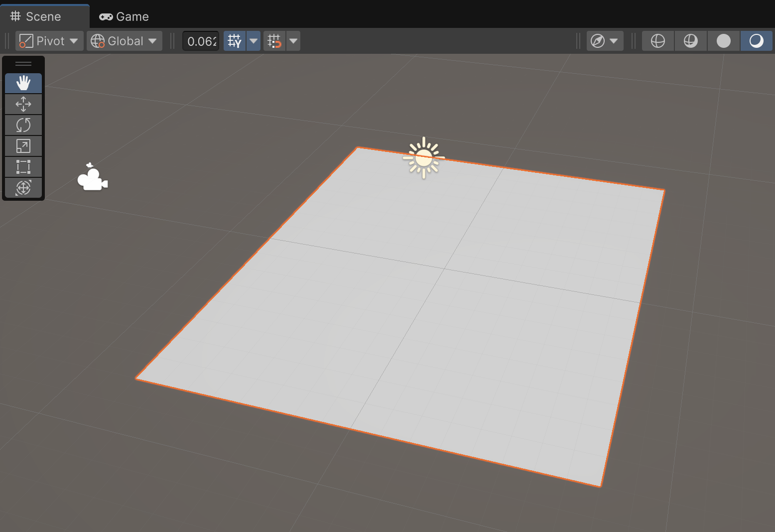This screenshot has width=775, height=532.
Task: Enable Shaded Wireframe draw mode
Action: [x=691, y=41]
